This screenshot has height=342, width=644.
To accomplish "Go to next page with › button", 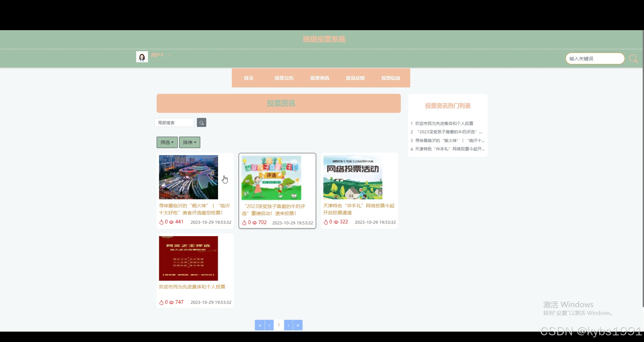I will pos(288,325).
